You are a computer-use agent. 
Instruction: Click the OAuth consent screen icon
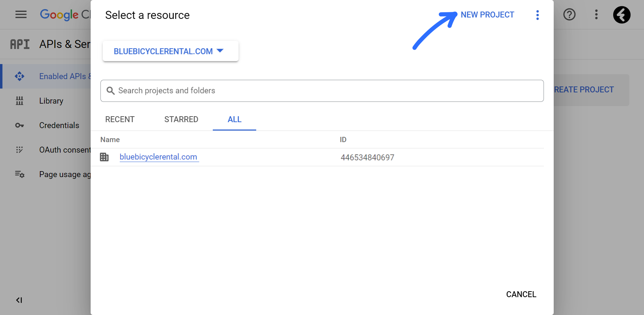click(x=20, y=150)
